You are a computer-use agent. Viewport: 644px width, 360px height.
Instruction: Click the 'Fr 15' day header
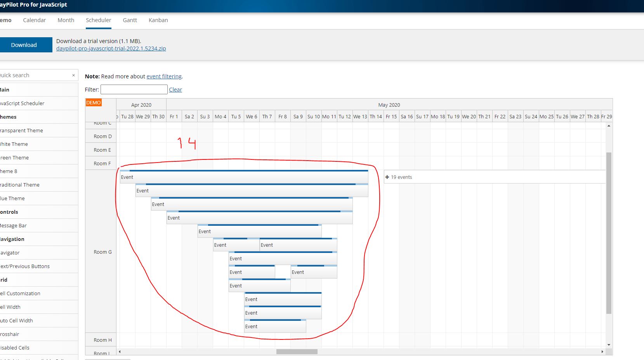pos(391,116)
